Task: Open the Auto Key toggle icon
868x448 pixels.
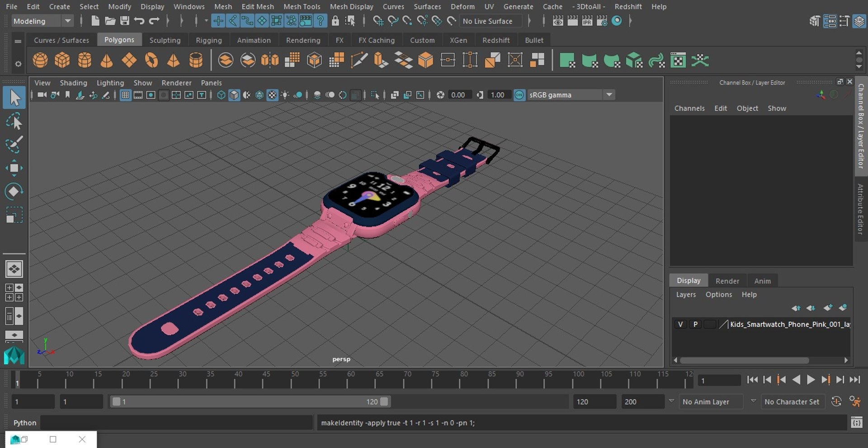Action: click(x=836, y=401)
